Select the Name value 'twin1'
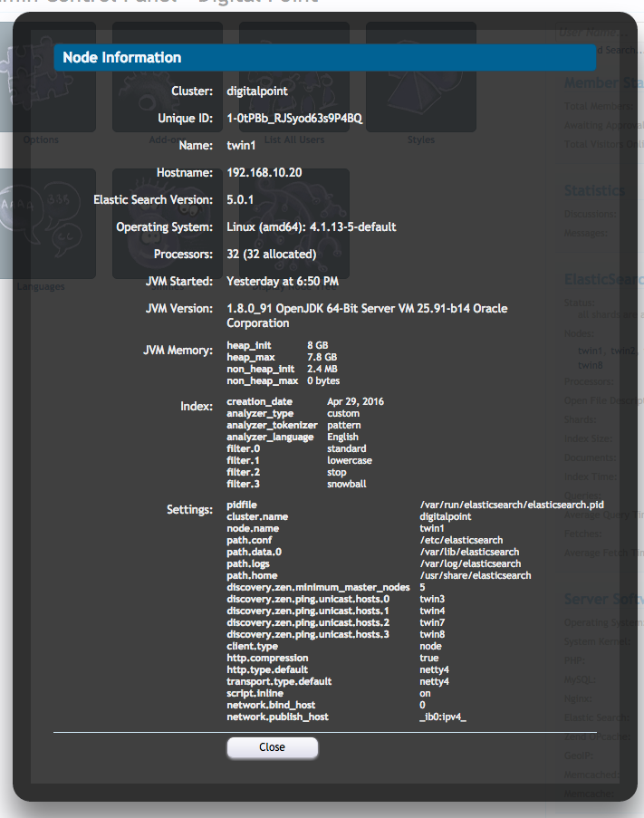 pos(241,145)
